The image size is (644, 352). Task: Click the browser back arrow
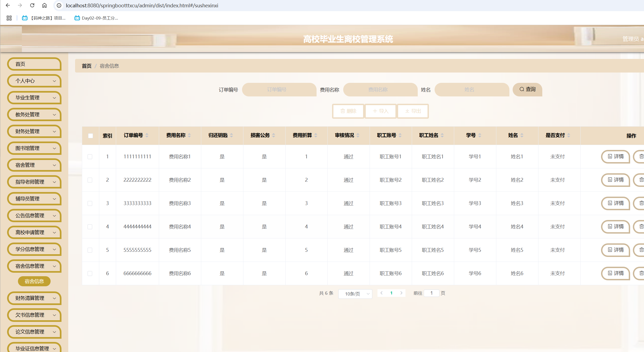(8, 5)
